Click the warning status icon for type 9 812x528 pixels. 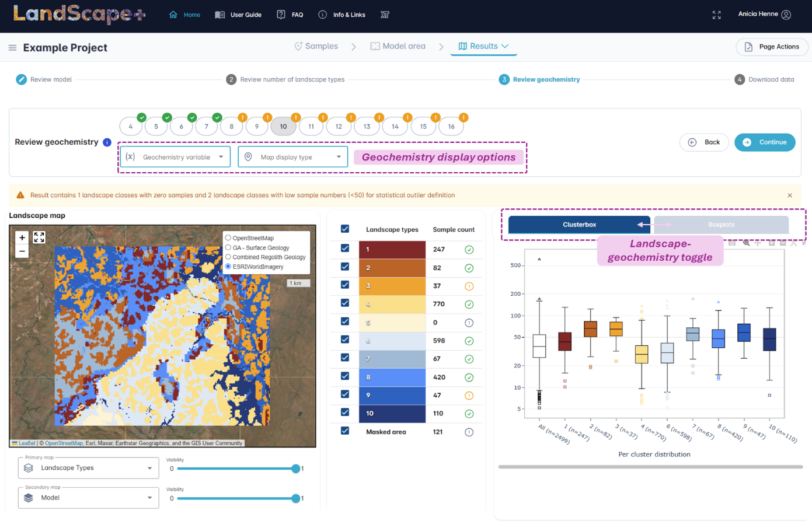tap(469, 396)
